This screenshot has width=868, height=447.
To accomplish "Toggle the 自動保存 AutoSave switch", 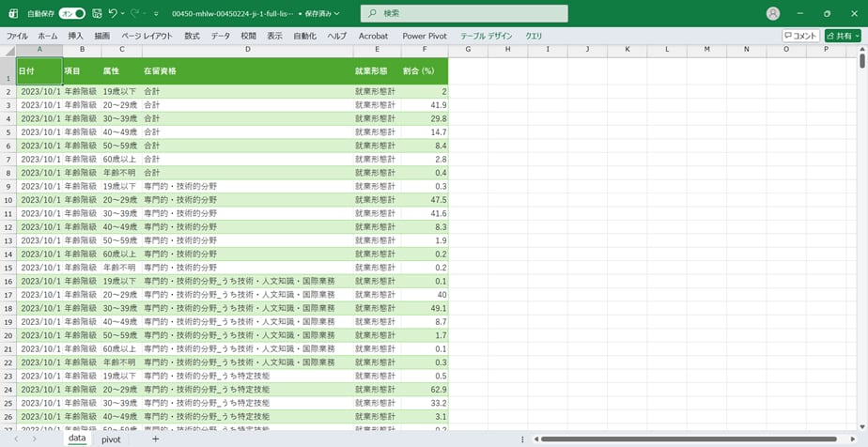I will click(71, 14).
